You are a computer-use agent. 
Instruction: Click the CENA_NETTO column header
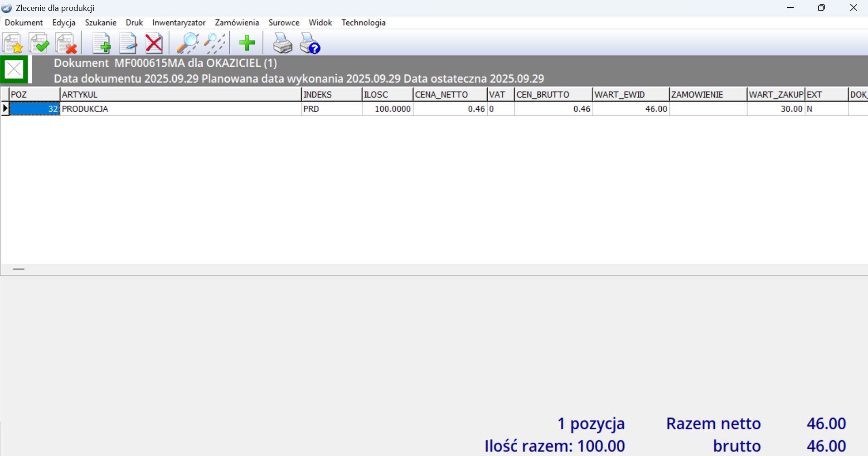450,94
